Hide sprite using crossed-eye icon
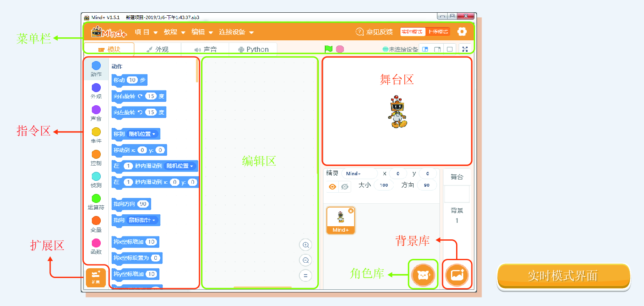Viewport: 644px width, 306px height. [x=345, y=187]
